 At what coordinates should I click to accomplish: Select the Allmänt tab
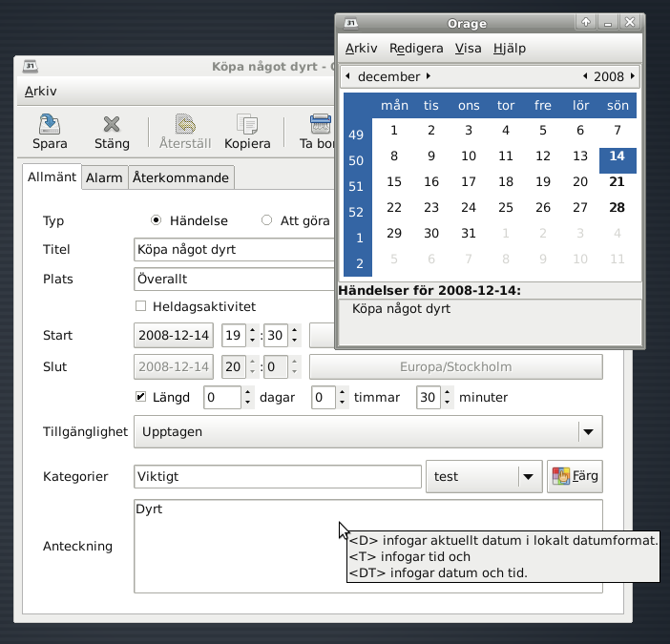coord(52,177)
